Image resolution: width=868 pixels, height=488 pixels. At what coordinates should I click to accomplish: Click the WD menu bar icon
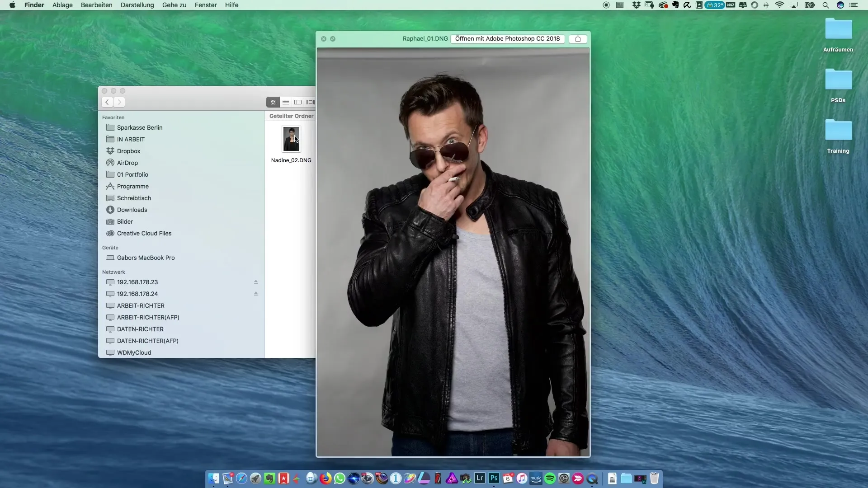[731, 5]
